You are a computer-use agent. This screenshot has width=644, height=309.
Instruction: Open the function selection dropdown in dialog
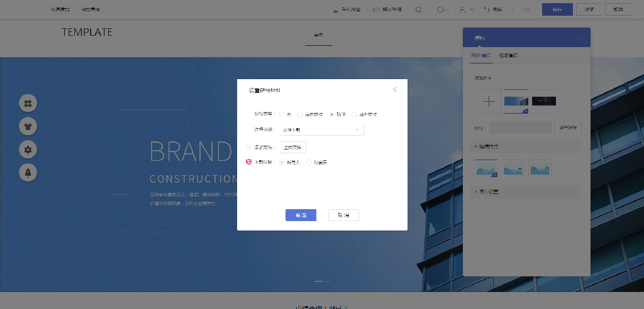(321, 129)
